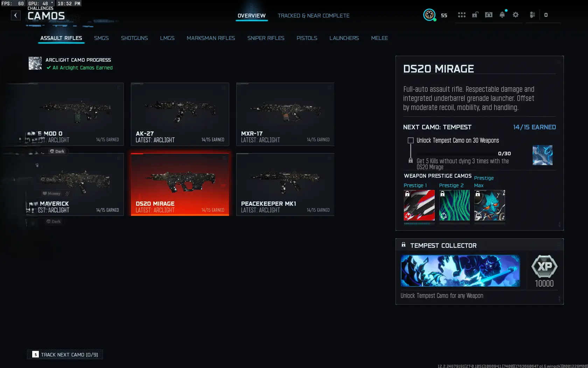Preview the Prestige 1 camo
This screenshot has width=588, height=368.
(419, 205)
